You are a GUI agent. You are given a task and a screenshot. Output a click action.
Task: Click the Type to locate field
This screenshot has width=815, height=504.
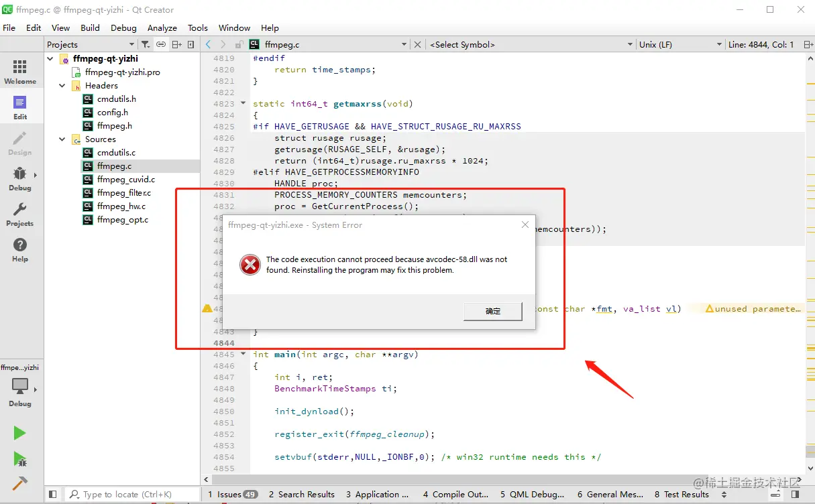tap(132, 495)
